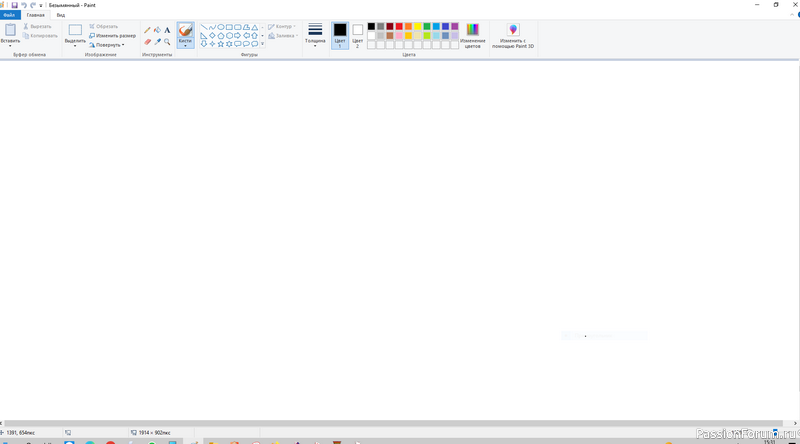Switch to the Вид tab
The width and height of the screenshot is (800, 444).
[61, 15]
